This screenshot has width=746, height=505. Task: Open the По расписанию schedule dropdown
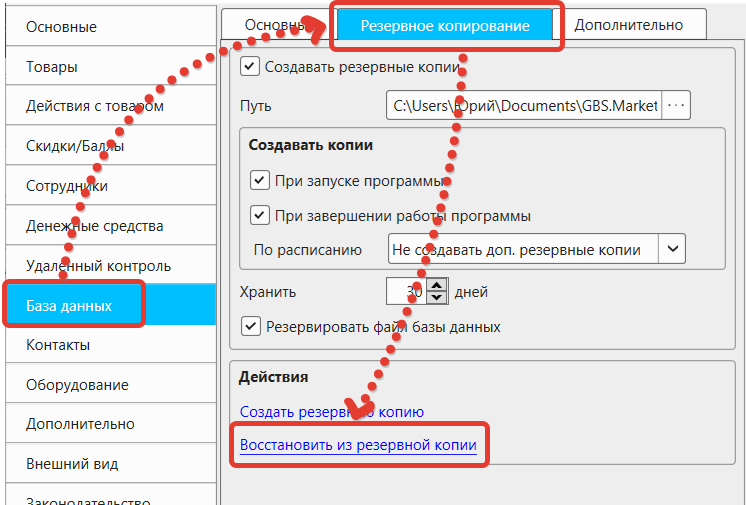click(x=522, y=248)
